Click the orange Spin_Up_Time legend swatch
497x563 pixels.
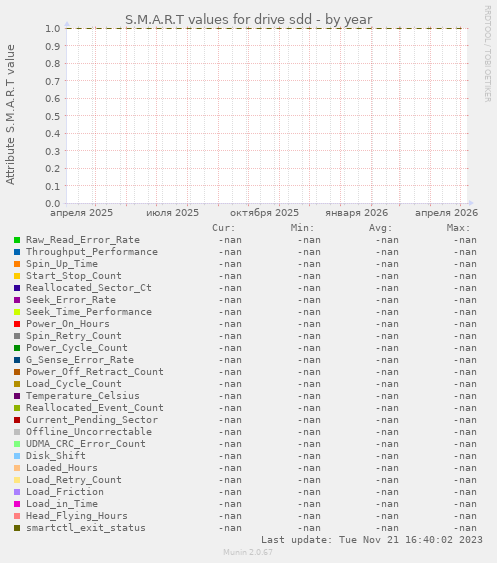[x=17, y=264]
